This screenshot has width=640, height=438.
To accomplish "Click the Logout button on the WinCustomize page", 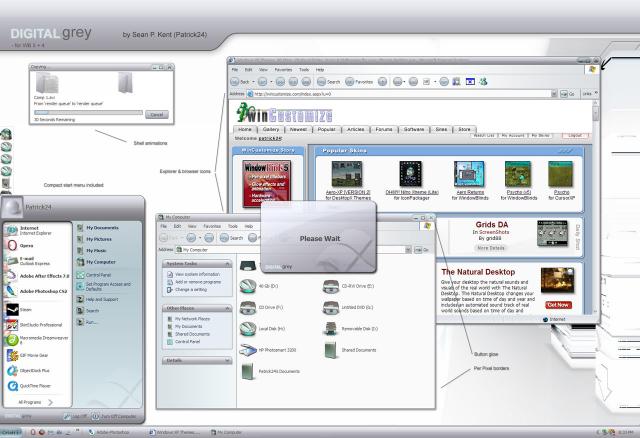I will click(x=575, y=135).
